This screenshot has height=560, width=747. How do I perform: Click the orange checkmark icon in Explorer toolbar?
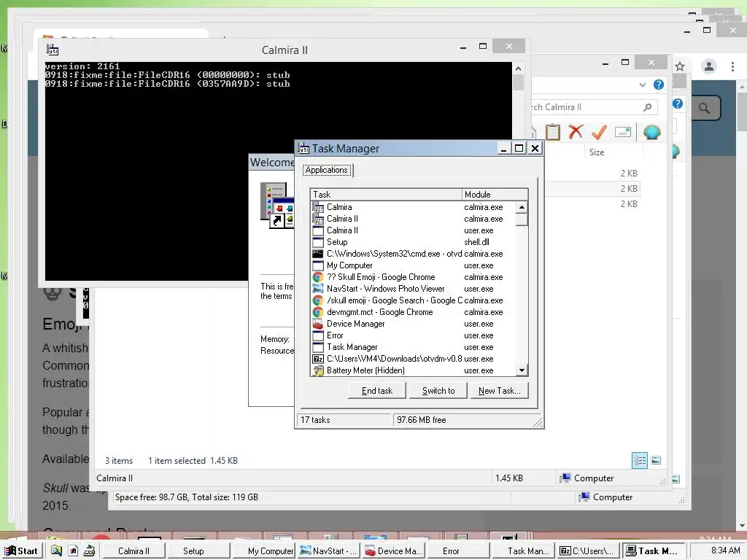pyautogui.click(x=599, y=132)
